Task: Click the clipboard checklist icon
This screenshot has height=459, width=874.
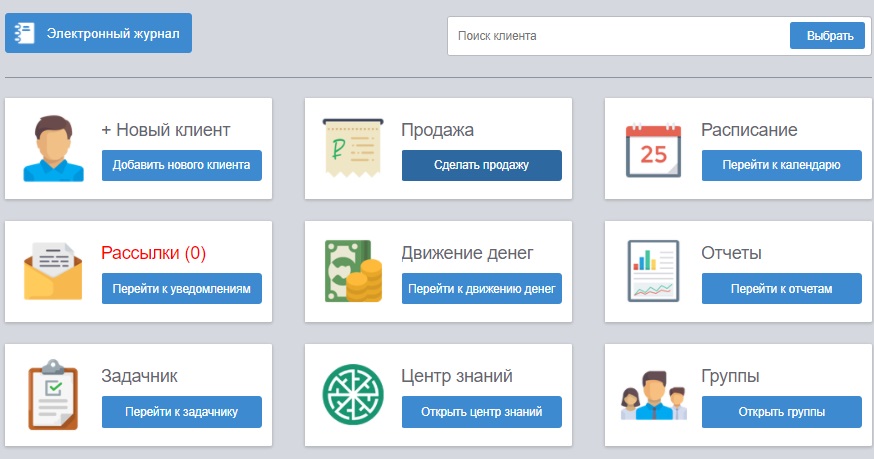Action: coord(53,394)
